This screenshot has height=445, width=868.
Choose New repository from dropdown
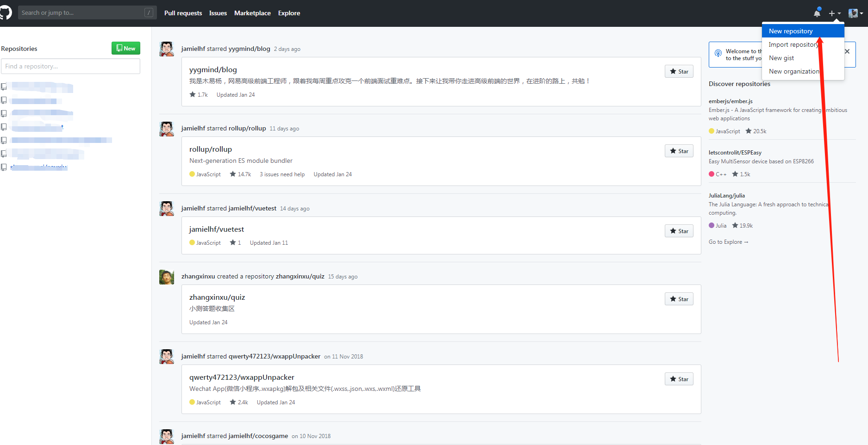pyautogui.click(x=803, y=31)
